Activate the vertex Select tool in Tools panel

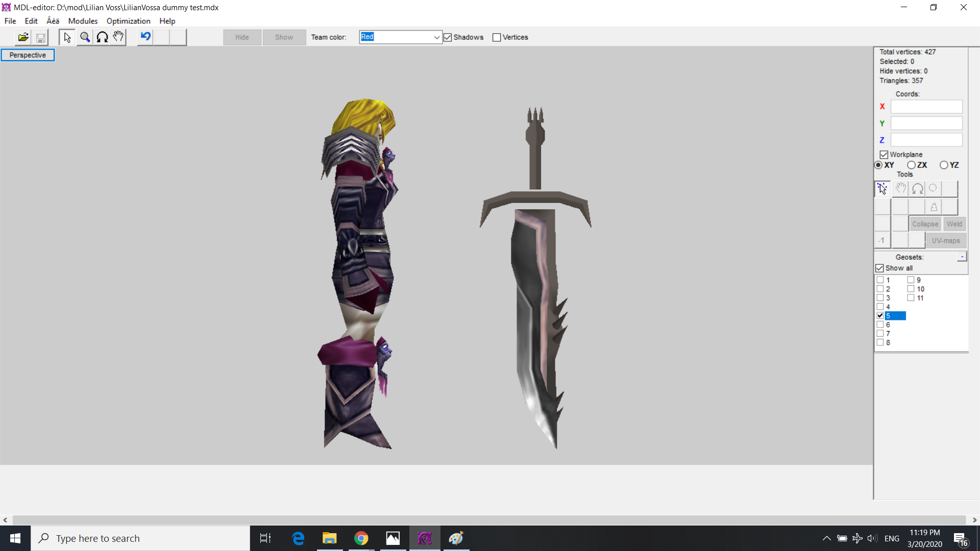(x=883, y=189)
